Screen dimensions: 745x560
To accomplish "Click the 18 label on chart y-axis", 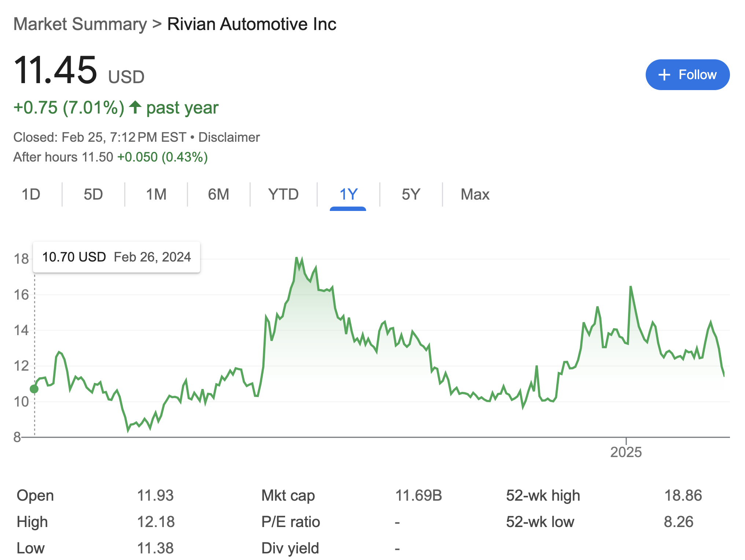I will click(21, 259).
